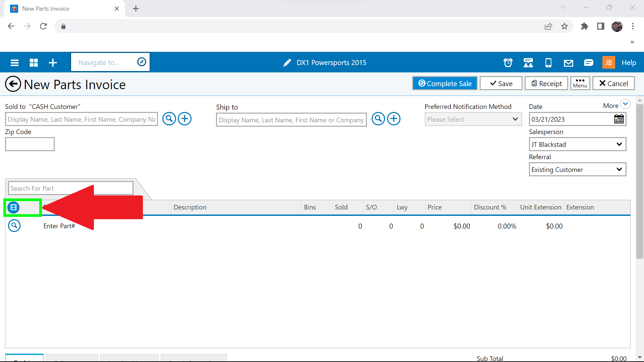Open Referral Existing Customer dropdown

tap(577, 170)
